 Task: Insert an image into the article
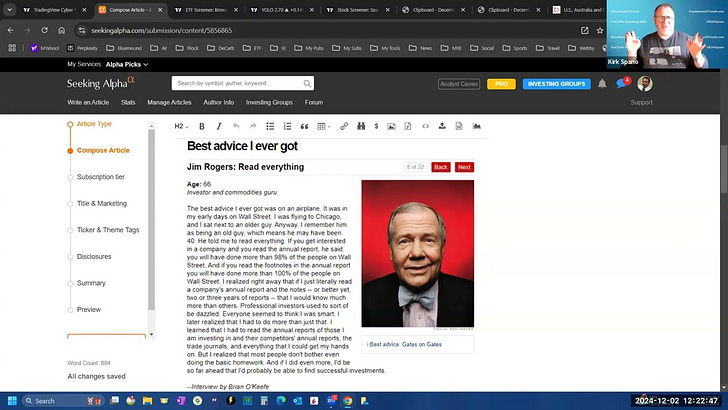pyautogui.click(x=391, y=126)
